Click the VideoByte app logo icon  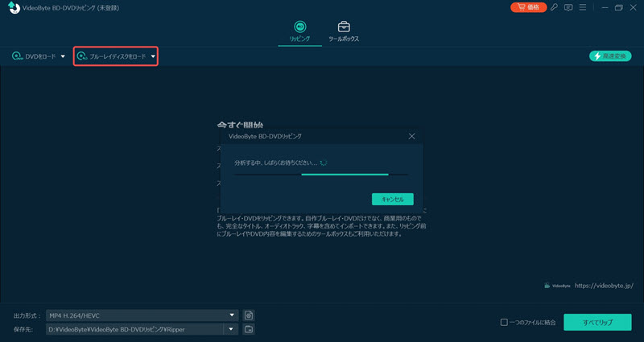14,7
